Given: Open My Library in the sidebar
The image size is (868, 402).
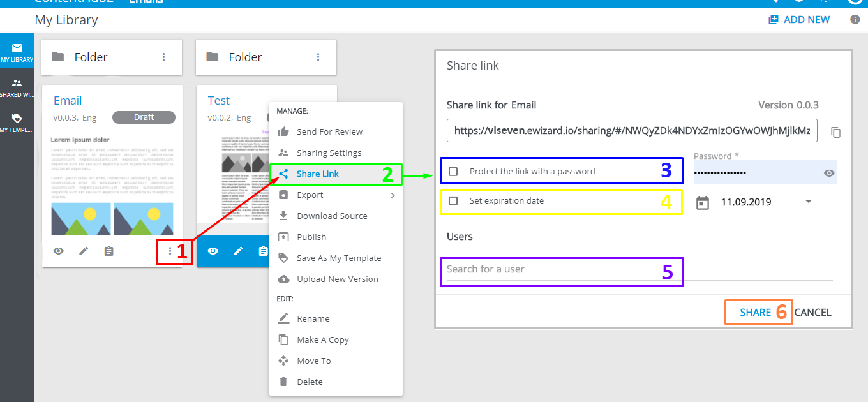Looking at the screenshot, I should (17, 53).
